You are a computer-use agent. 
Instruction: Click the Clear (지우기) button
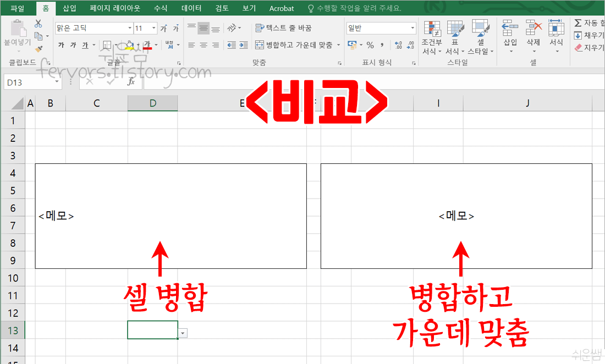coord(589,47)
